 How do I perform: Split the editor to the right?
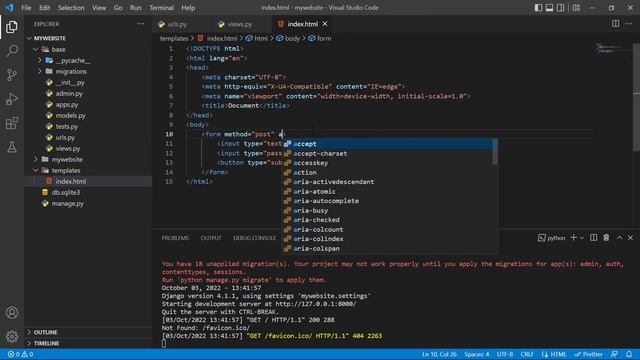click(616, 24)
